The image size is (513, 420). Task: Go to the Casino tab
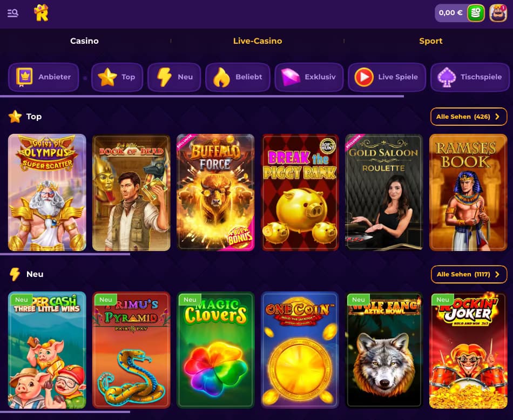point(84,41)
